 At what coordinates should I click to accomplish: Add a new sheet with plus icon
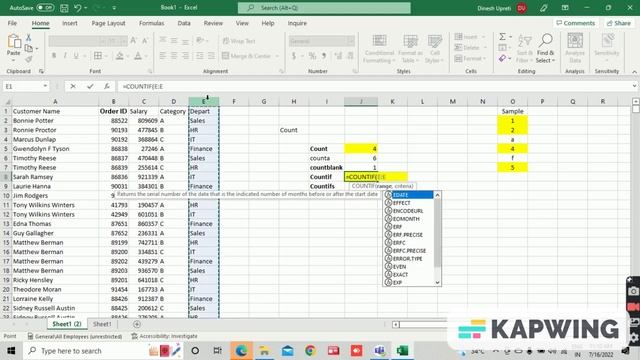137,324
